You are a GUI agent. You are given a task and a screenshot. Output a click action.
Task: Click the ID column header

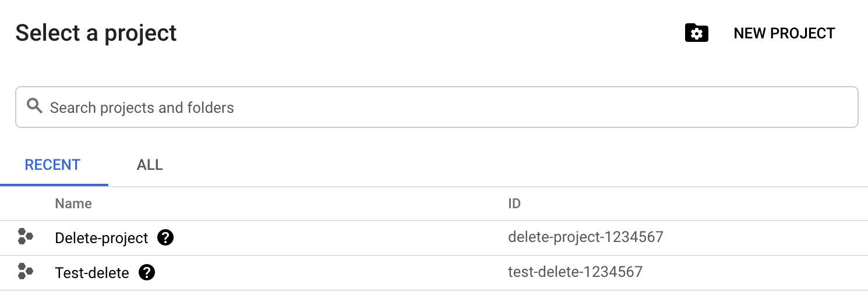(514, 204)
